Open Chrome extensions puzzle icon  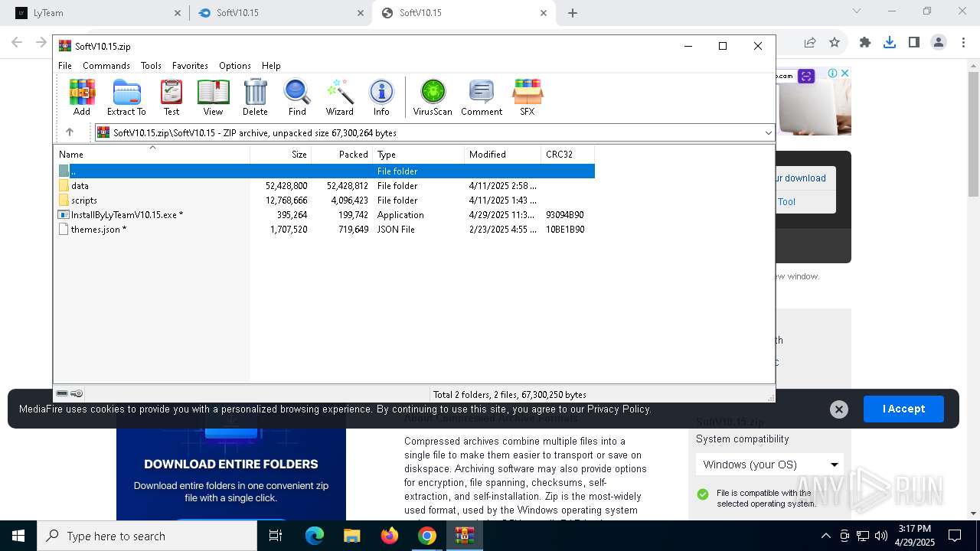(865, 43)
